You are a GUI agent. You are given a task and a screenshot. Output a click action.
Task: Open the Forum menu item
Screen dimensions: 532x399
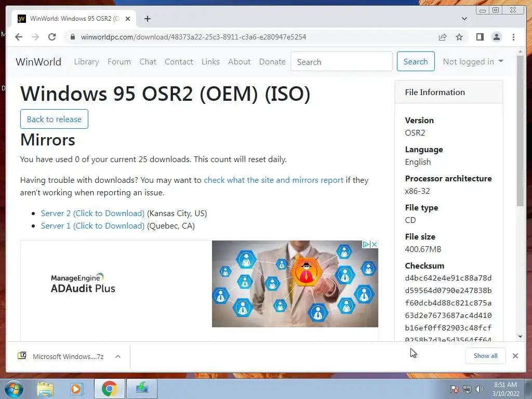(119, 62)
